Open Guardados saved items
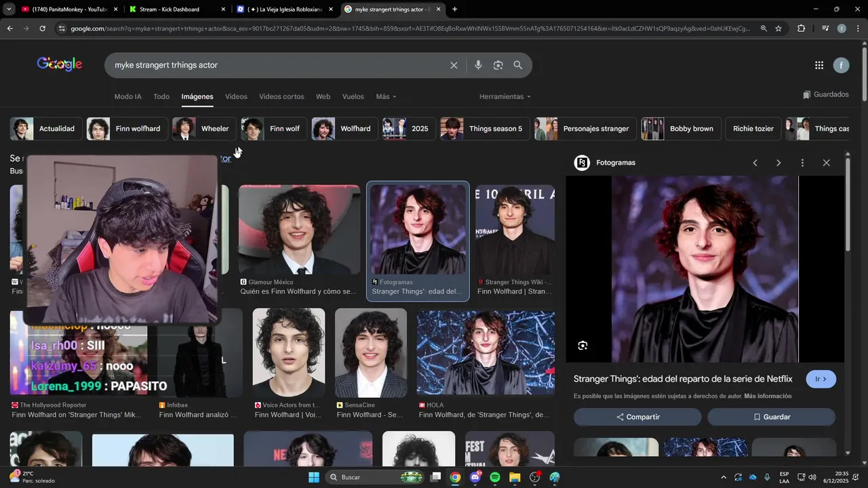This screenshot has height=488, width=868. (825, 95)
